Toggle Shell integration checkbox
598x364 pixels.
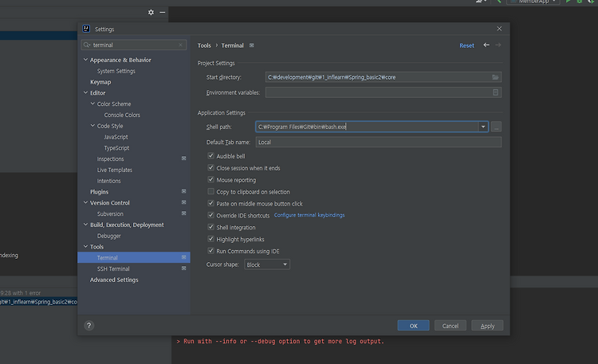tap(211, 227)
